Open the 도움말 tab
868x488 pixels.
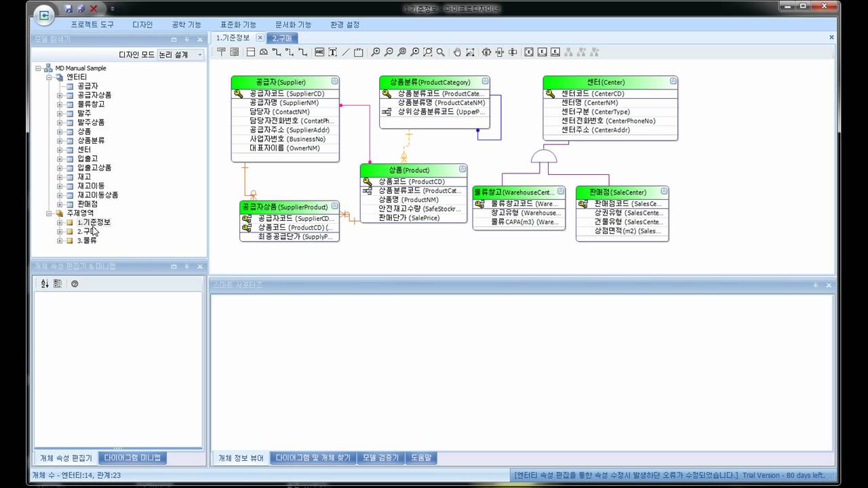[421, 458]
